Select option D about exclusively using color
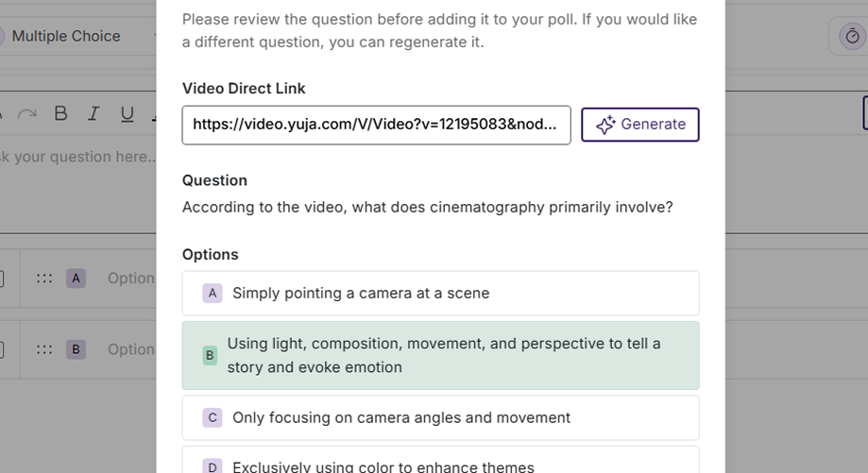This screenshot has height=473, width=868. click(x=440, y=464)
